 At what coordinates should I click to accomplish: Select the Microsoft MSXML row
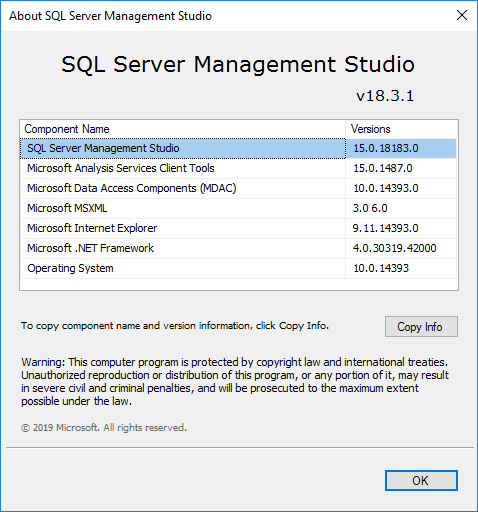pos(238,208)
